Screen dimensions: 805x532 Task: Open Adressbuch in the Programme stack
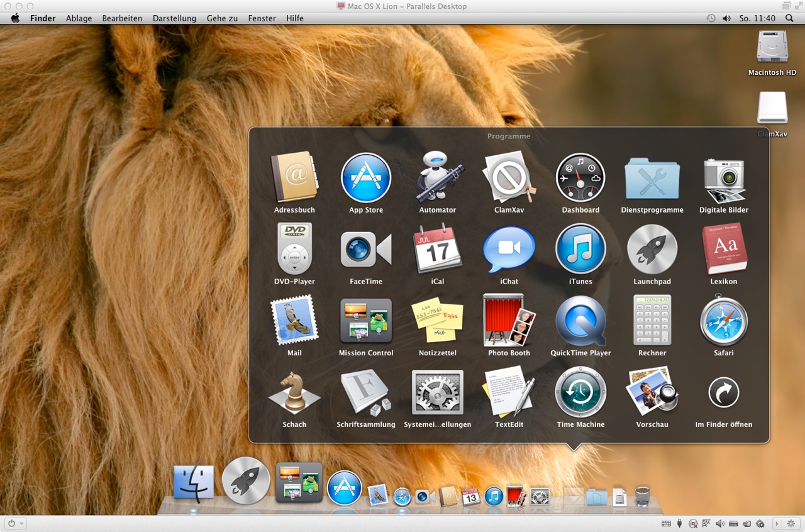point(294,177)
